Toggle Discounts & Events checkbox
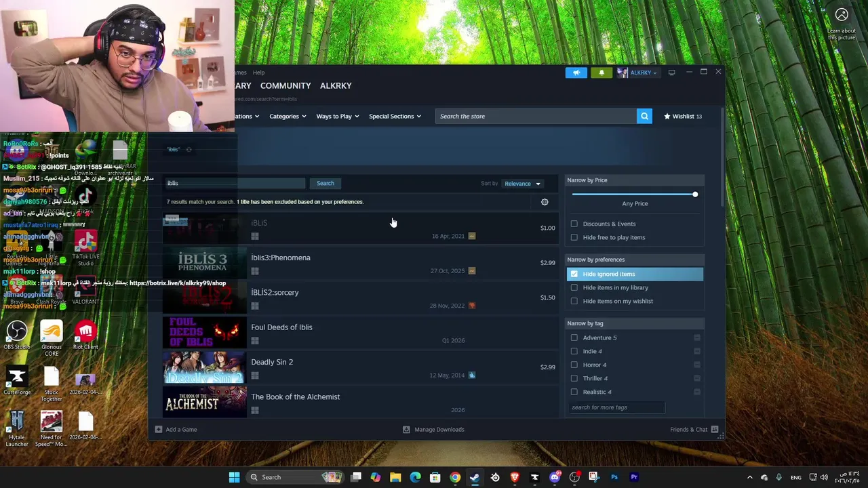868x488 pixels. pos(574,224)
